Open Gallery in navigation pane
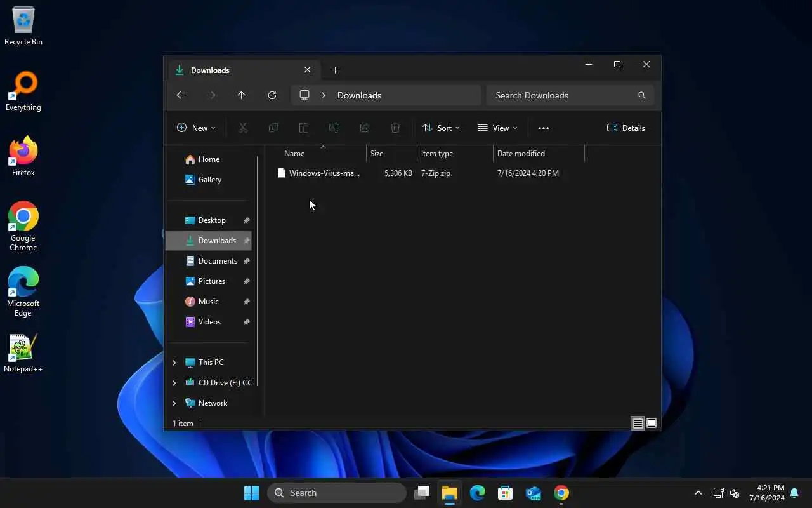 pyautogui.click(x=209, y=180)
